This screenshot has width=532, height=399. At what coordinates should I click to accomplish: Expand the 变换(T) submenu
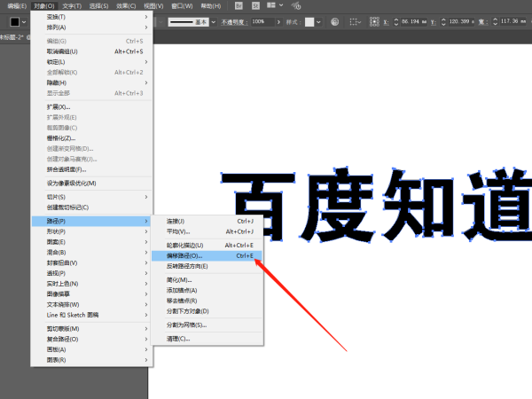click(x=91, y=17)
